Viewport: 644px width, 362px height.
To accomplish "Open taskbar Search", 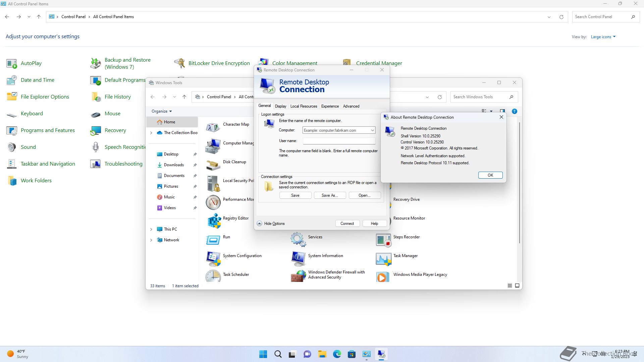I will pos(278,354).
